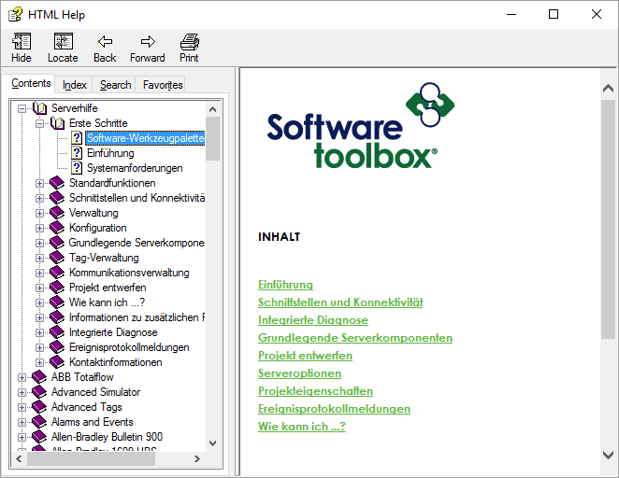Go back with the Back arrow
Image resolution: width=619 pixels, height=478 pixels.
[104, 47]
